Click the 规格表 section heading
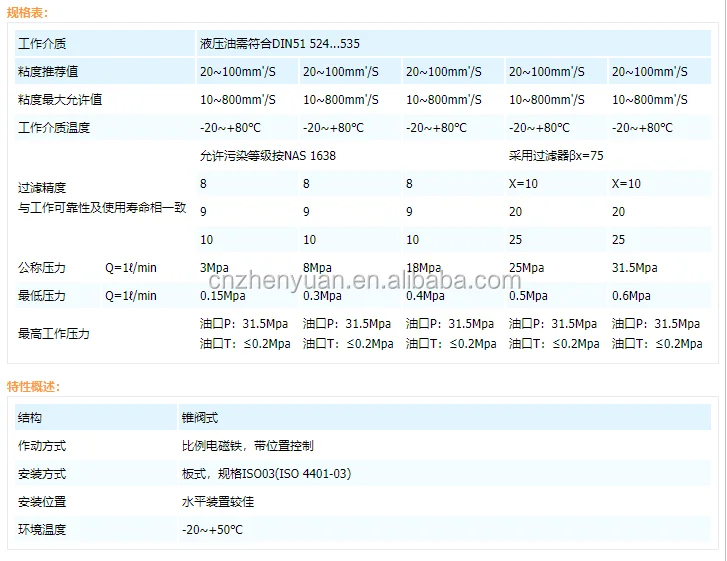727x561 pixels. coord(28,13)
